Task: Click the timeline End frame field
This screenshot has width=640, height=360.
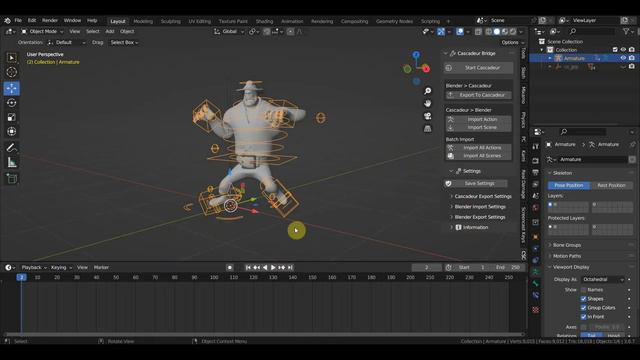Action: 508,267
